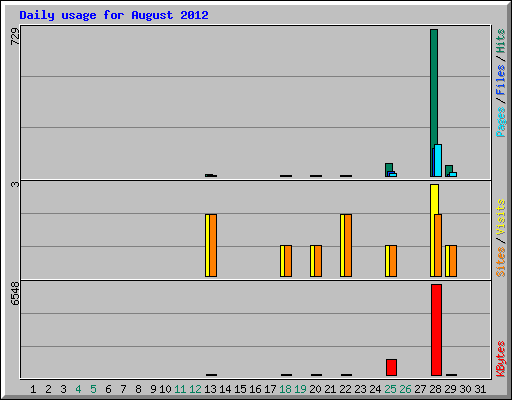This screenshot has width=512, height=400.
Task: Click the blue Files legend label
Action: (x=501, y=80)
